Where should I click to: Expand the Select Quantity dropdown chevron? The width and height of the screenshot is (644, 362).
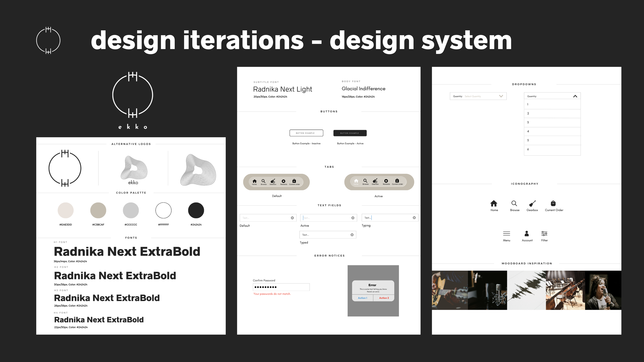pyautogui.click(x=501, y=96)
